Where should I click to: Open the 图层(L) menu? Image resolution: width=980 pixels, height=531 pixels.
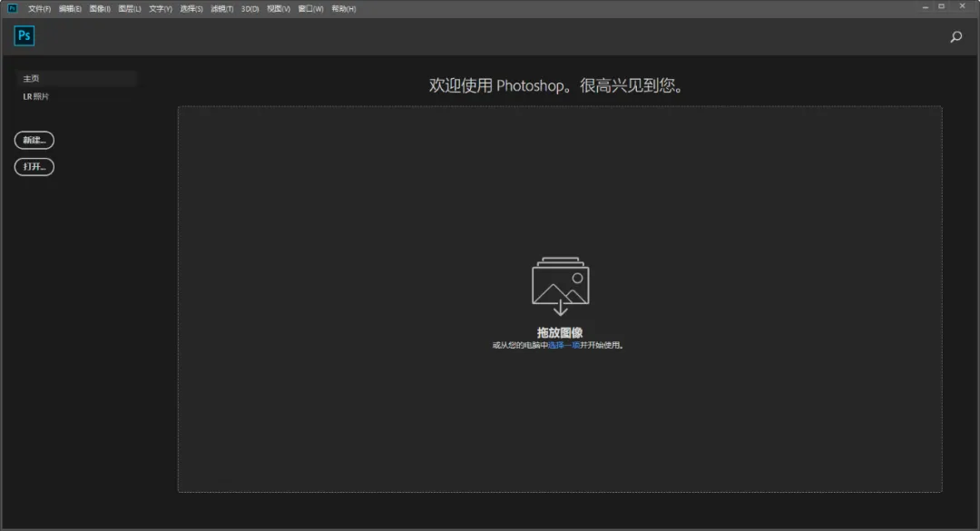[x=130, y=9]
